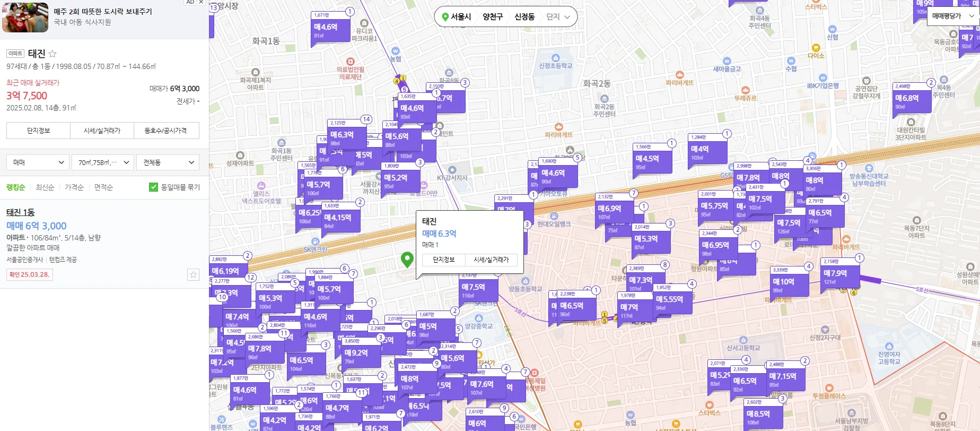980x431 pixels.
Task: Select 양천구 in location breadcrumb
Action: (492, 16)
